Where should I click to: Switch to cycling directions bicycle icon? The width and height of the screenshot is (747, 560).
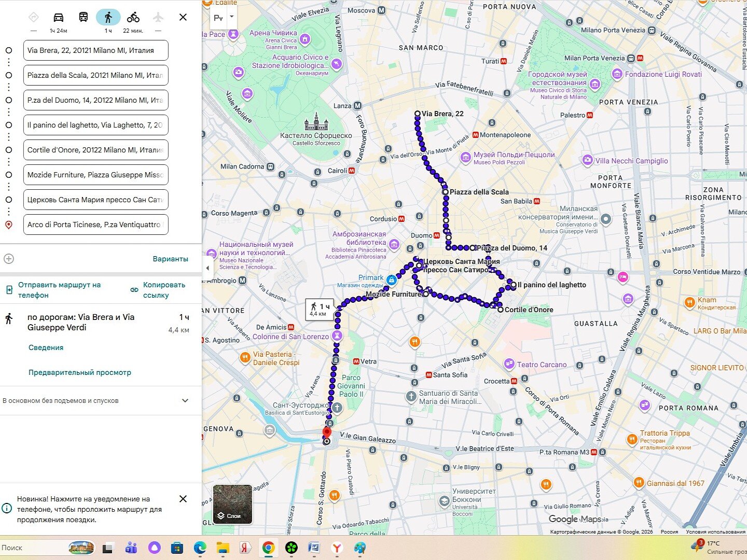coord(133,17)
